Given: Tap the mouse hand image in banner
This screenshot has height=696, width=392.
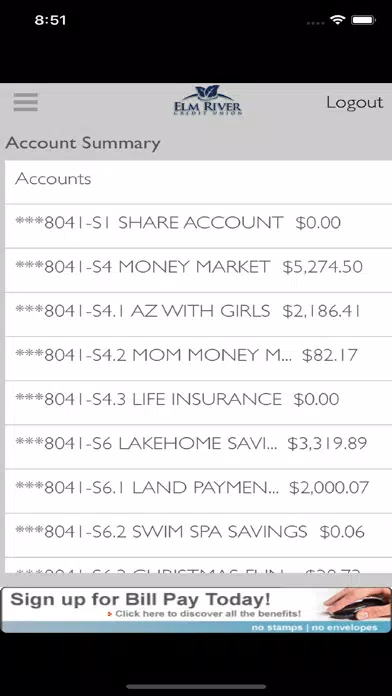Looking at the screenshot, I should point(357,604).
